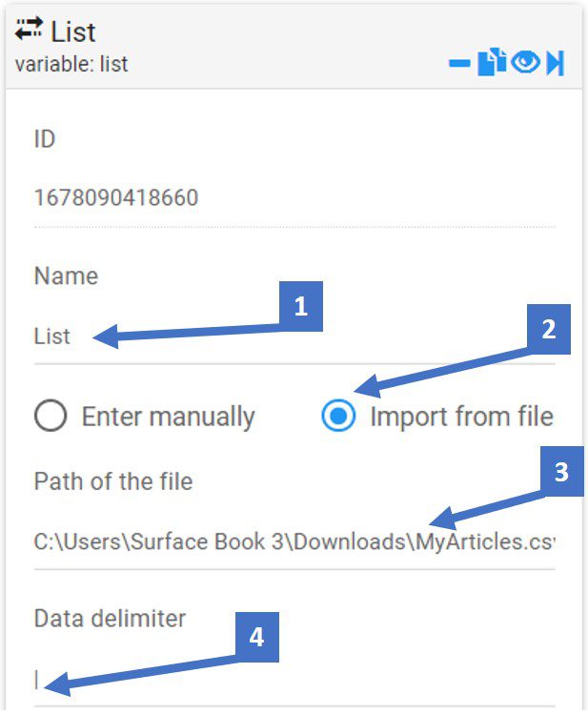Click the blue annotation marker 1
Screen dimensions: 588x714
[x=301, y=306]
